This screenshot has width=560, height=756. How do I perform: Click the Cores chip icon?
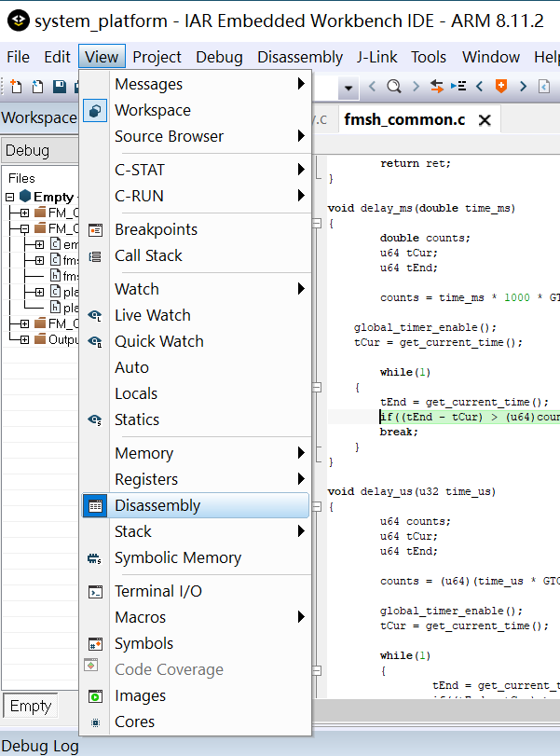tap(95, 722)
